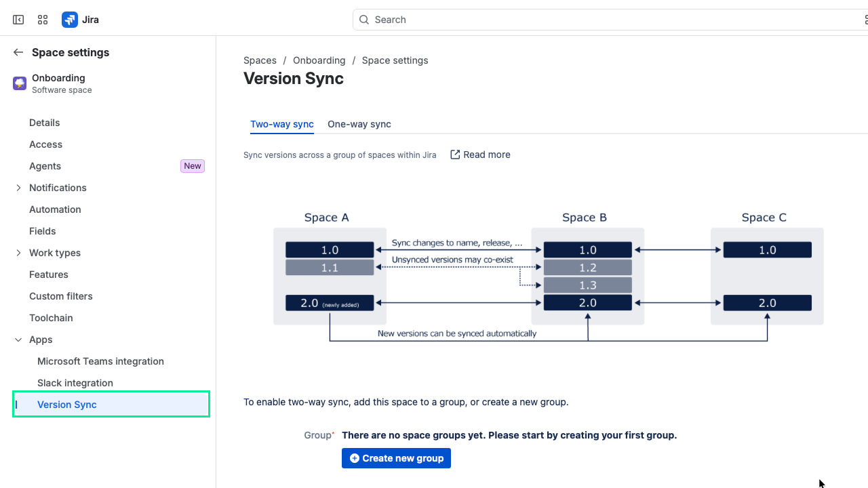
Task: Focus the Search input field
Action: pyautogui.click(x=610, y=20)
